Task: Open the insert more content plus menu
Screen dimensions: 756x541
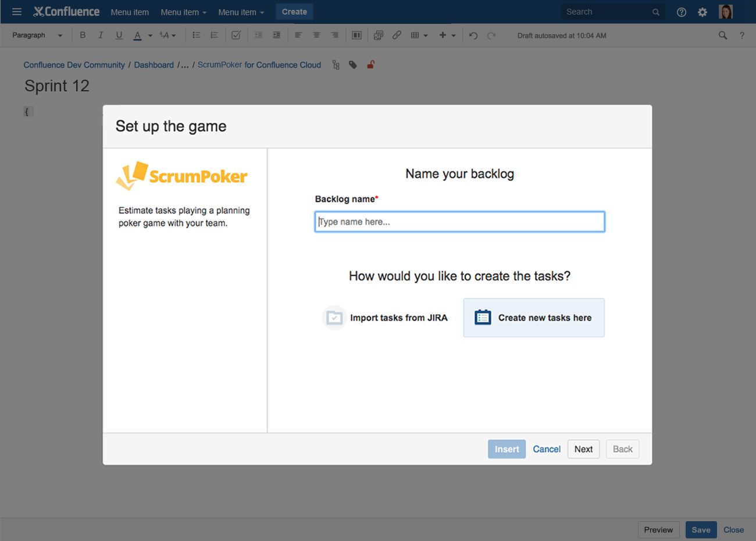Action: click(x=447, y=35)
